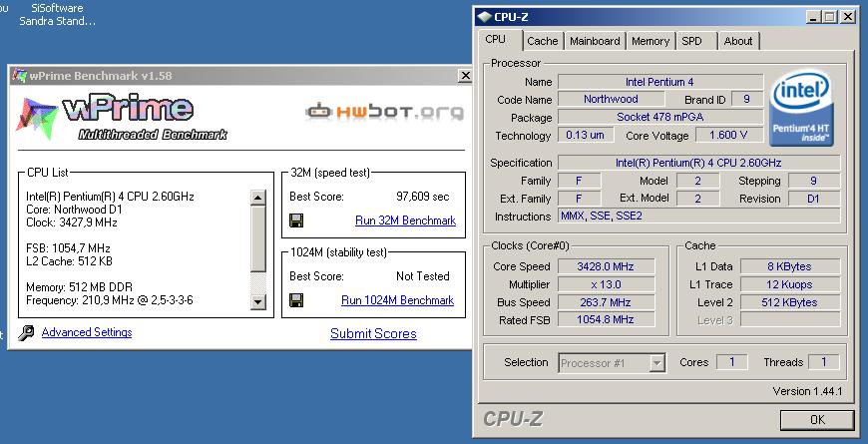Click the L1 Trace value '12 Kuops'
The width and height of the screenshot is (868, 444).
point(790,284)
